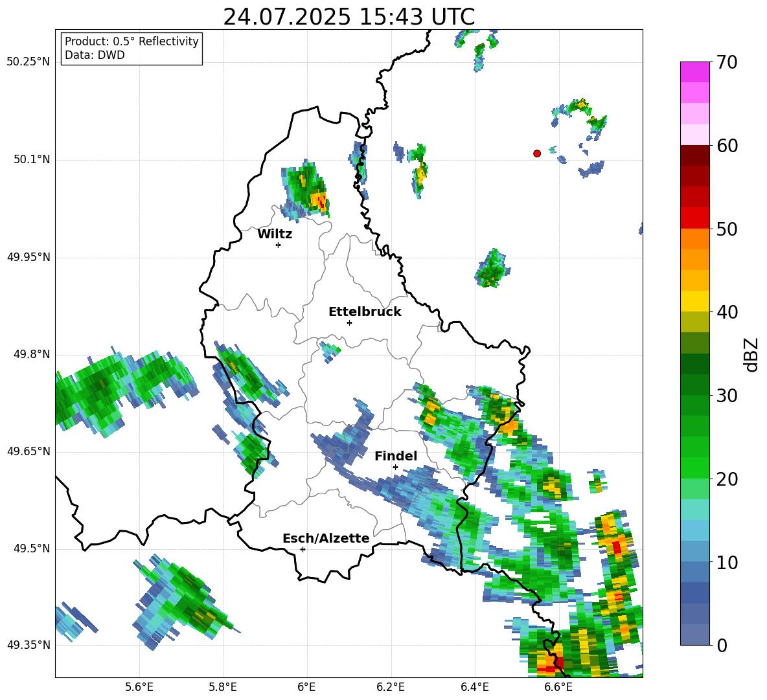Click the 6.6°E longitude label

click(558, 687)
